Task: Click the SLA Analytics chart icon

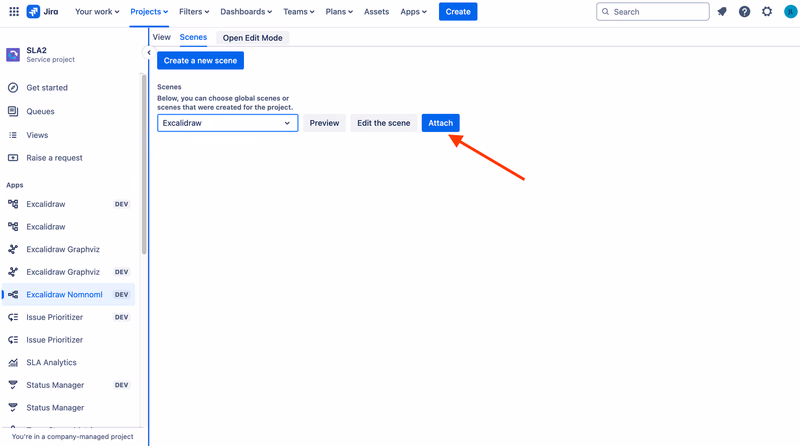Action: [x=13, y=362]
